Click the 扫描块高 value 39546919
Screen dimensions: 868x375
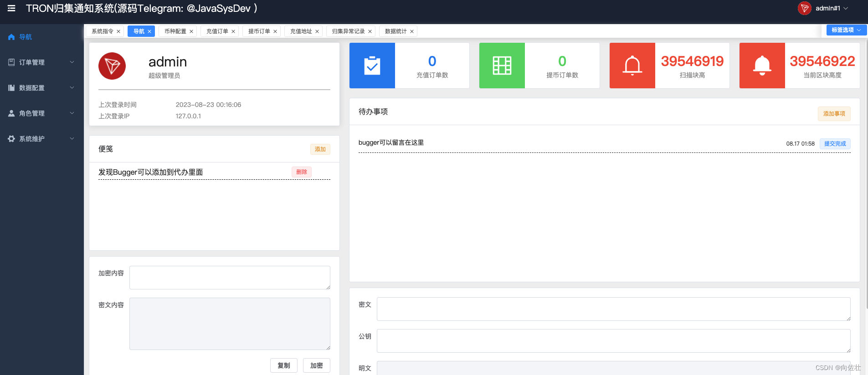point(692,61)
